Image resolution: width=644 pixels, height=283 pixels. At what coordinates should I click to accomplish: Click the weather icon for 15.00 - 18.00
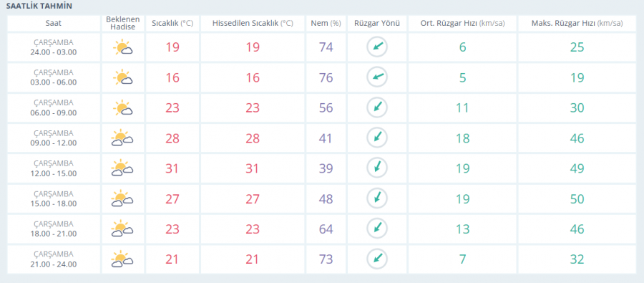(122, 198)
